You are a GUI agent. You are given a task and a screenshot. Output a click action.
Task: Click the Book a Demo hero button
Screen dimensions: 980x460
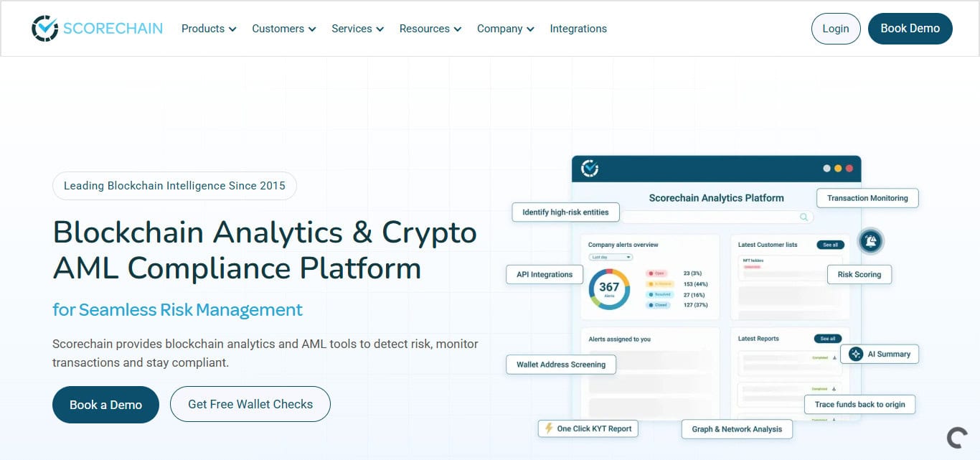[105, 405]
